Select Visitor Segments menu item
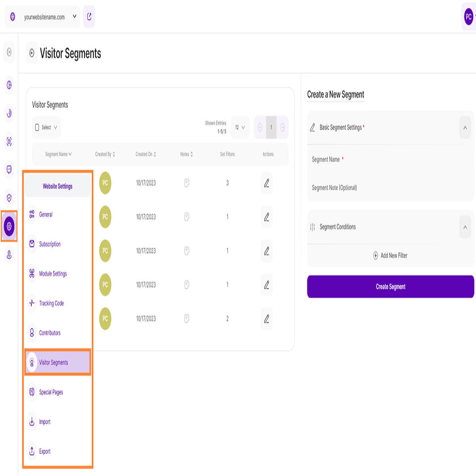476x476 pixels. [58, 362]
